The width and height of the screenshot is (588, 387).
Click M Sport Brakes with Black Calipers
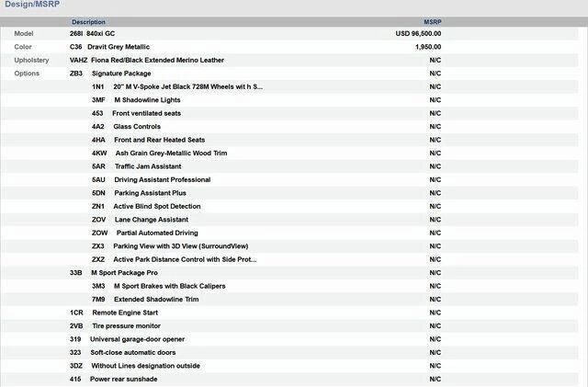tap(169, 286)
